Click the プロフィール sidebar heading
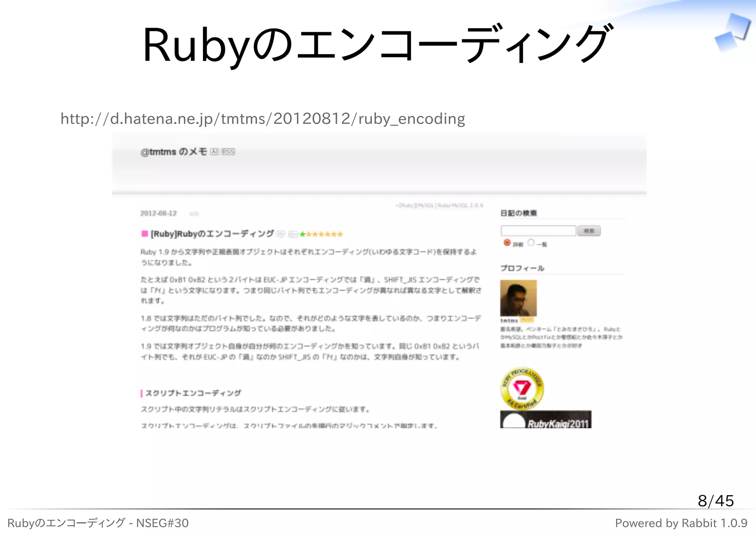756x535 pixels. [522, 268]
